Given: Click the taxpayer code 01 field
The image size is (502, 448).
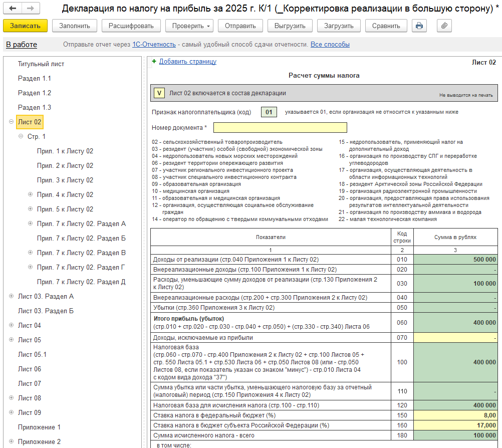Looking at the screenshot, I should click(269, 112).
